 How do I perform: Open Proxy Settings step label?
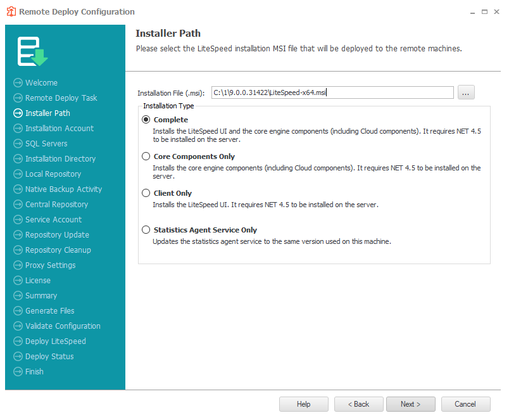(x=50, y=265)
